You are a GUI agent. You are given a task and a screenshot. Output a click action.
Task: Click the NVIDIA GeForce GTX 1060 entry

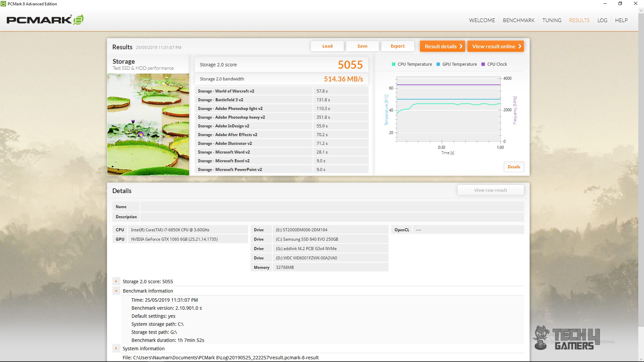tap(187, 239)
